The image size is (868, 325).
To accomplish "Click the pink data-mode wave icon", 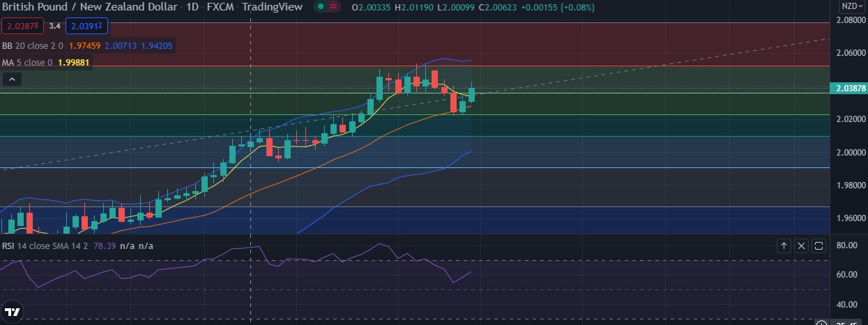I will [x=334, y=7].
